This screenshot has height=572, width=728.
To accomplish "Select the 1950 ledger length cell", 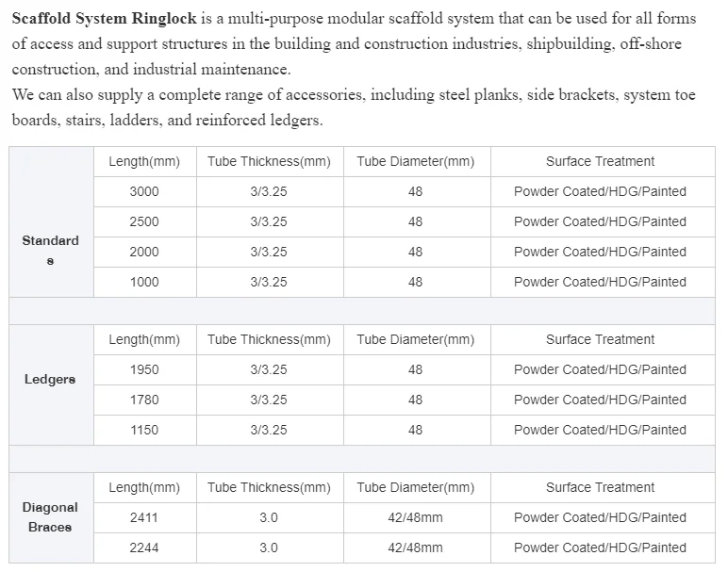I will pyautogui.click(x=145, y=369).
